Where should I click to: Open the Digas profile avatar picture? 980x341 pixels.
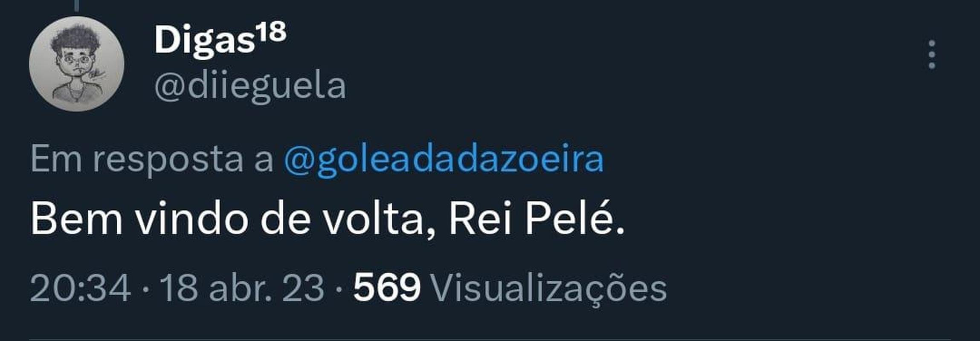tap(77, 64)
